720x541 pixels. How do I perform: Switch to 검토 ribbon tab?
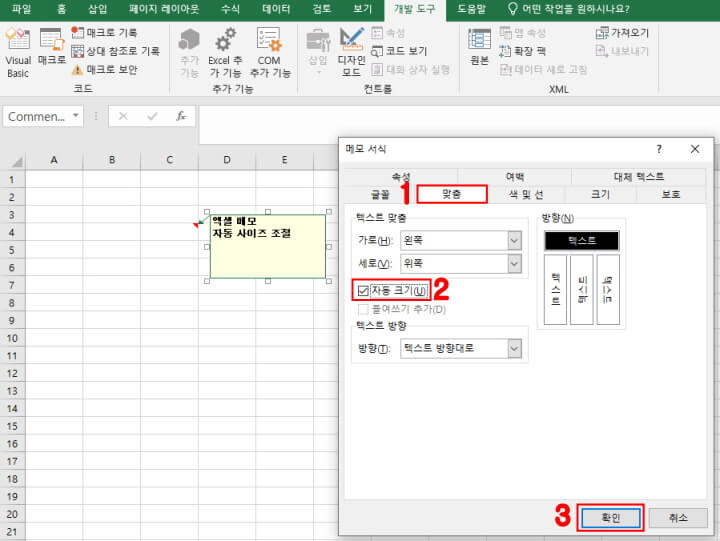(x=321, y=9)
